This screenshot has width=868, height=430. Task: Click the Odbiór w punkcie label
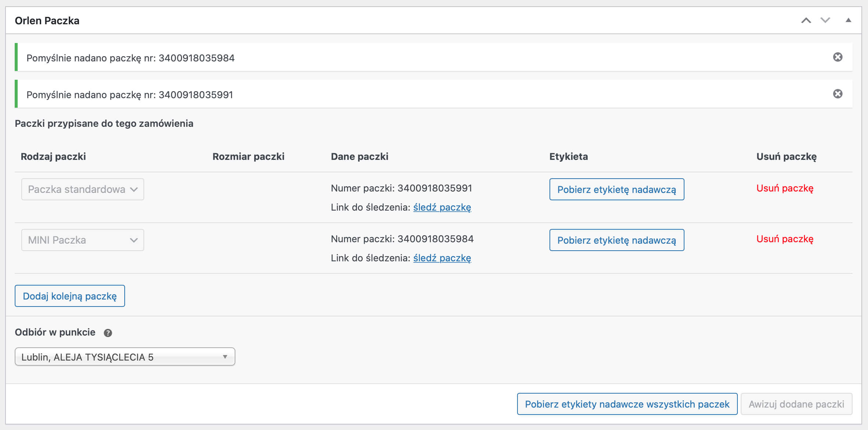tap(55, 332)
